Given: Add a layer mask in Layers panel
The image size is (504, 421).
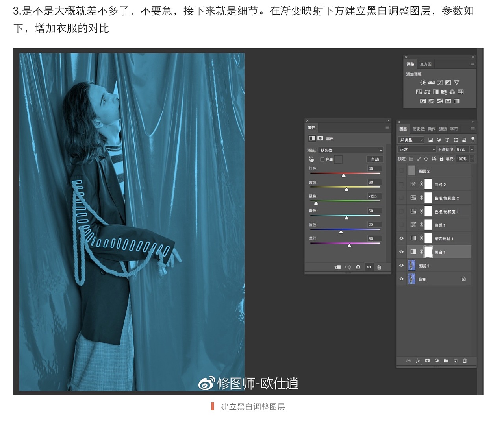Looking at the screenshot, I should (428, 361).
